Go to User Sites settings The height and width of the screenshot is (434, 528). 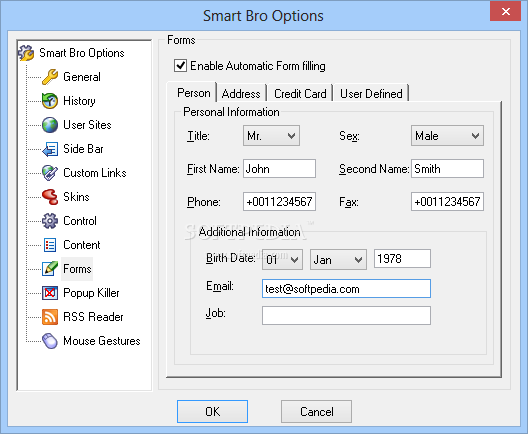87,125
